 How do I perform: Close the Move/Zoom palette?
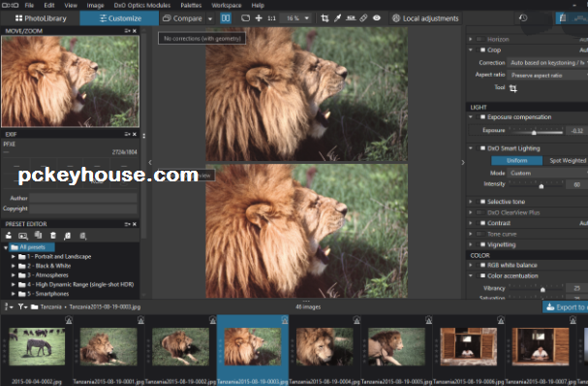(x=135, y=31)
